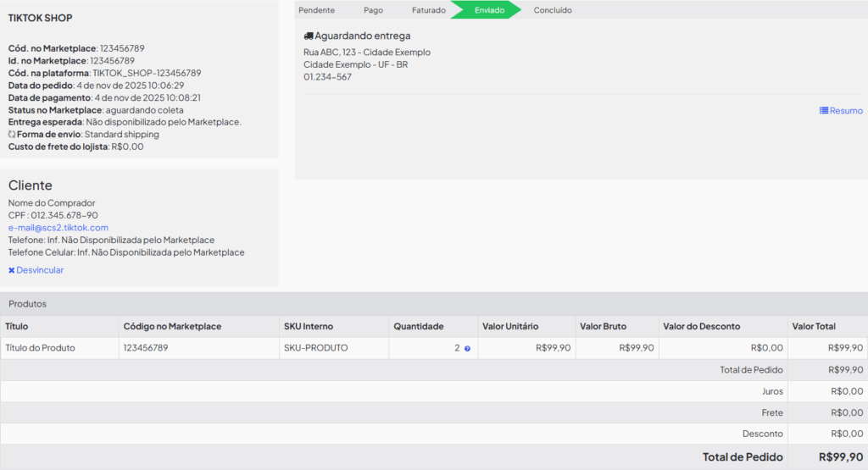Click the Valor Total column header
Image resolution: width=868 pixels, height=470 pixels.
813,327
